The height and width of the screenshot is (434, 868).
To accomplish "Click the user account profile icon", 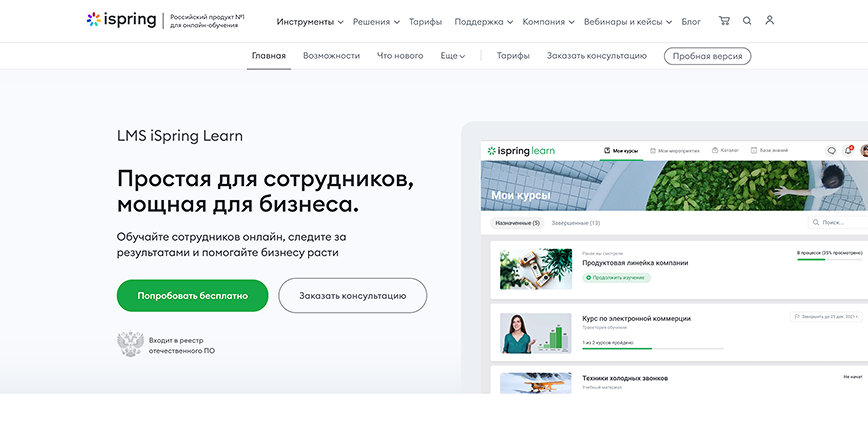I will (770, 20).
